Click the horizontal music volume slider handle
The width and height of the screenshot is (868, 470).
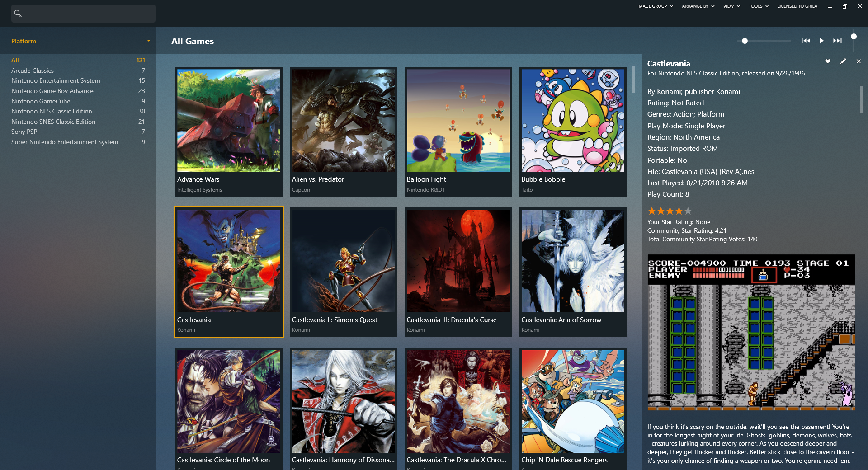point(745,41)
